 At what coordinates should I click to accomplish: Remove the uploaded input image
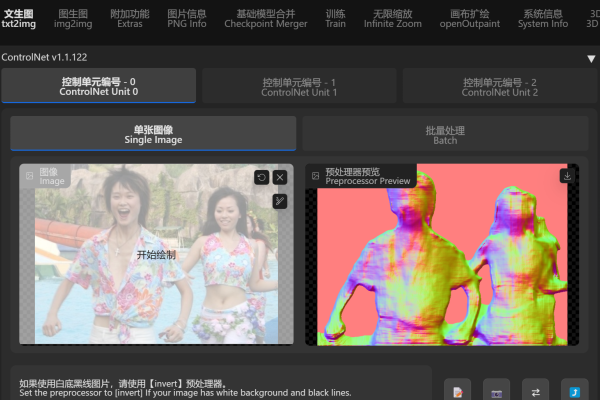(x=280, y=178)
